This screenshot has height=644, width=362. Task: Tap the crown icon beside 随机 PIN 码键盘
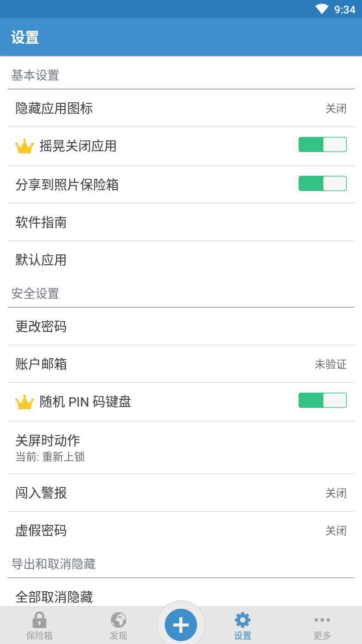(x=25, y=402)
